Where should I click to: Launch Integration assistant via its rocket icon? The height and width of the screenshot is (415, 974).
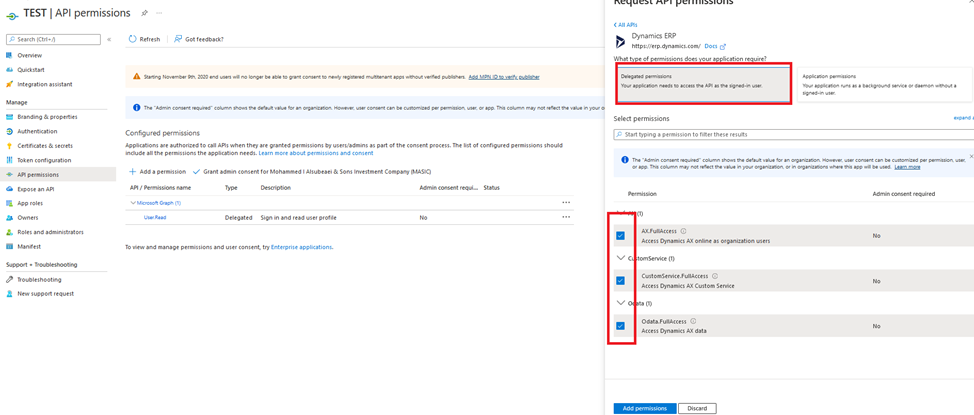(9, 84)
